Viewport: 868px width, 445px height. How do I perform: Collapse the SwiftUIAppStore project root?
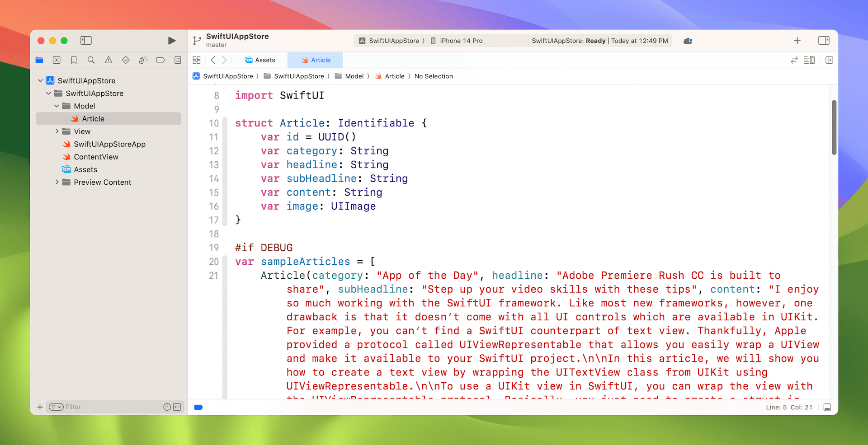point(40,80)
